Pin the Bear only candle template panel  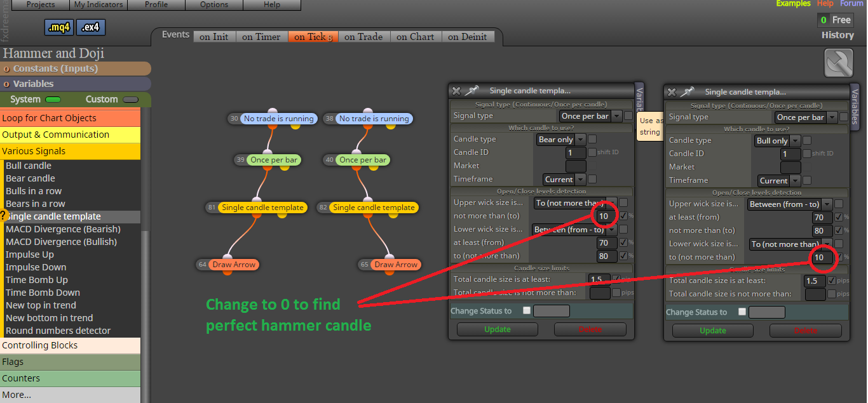[471, 91]
